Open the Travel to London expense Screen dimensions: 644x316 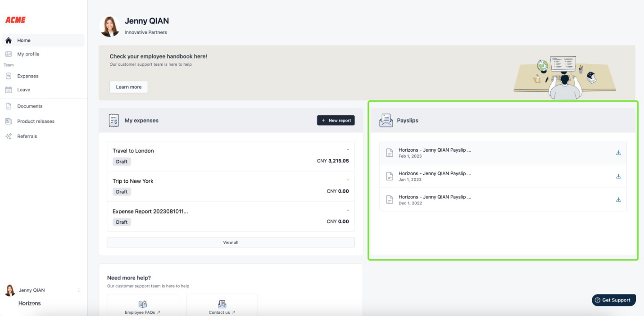133,151
